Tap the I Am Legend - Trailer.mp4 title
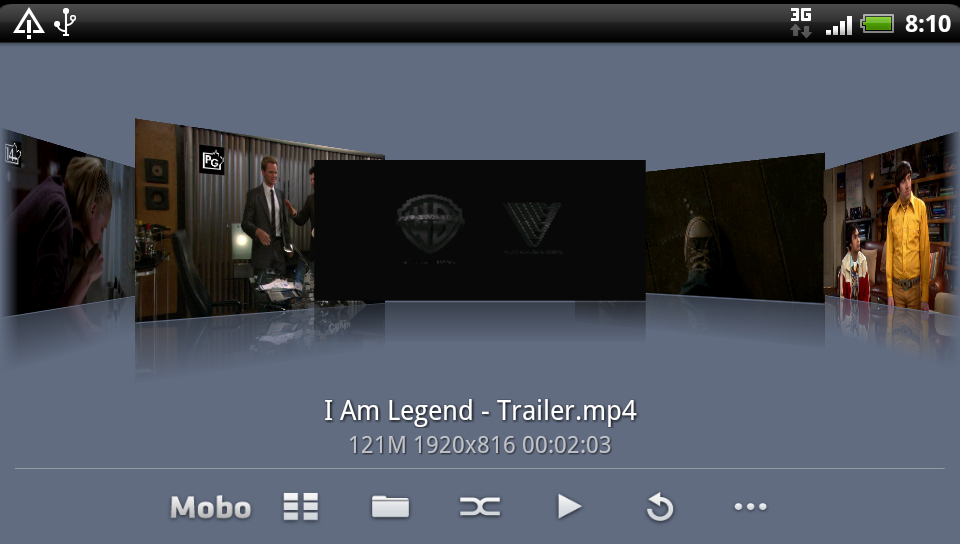 coord(480,411)
